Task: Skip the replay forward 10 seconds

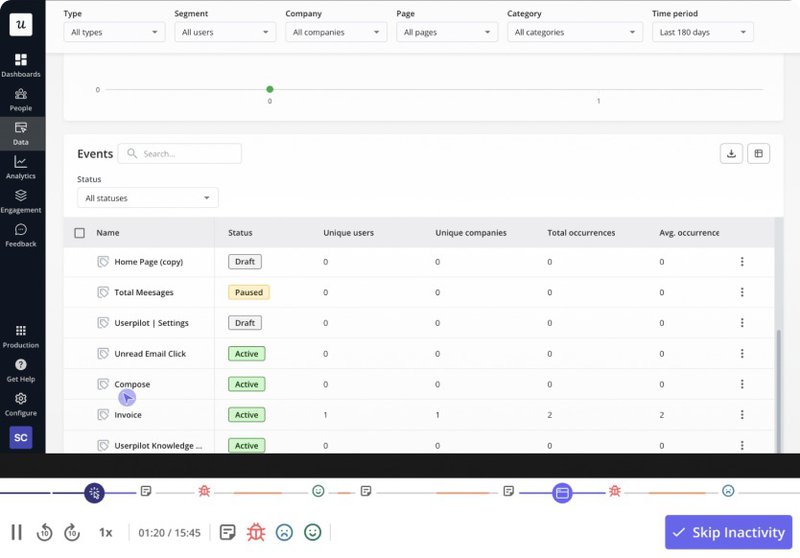Action: (72, 532)
